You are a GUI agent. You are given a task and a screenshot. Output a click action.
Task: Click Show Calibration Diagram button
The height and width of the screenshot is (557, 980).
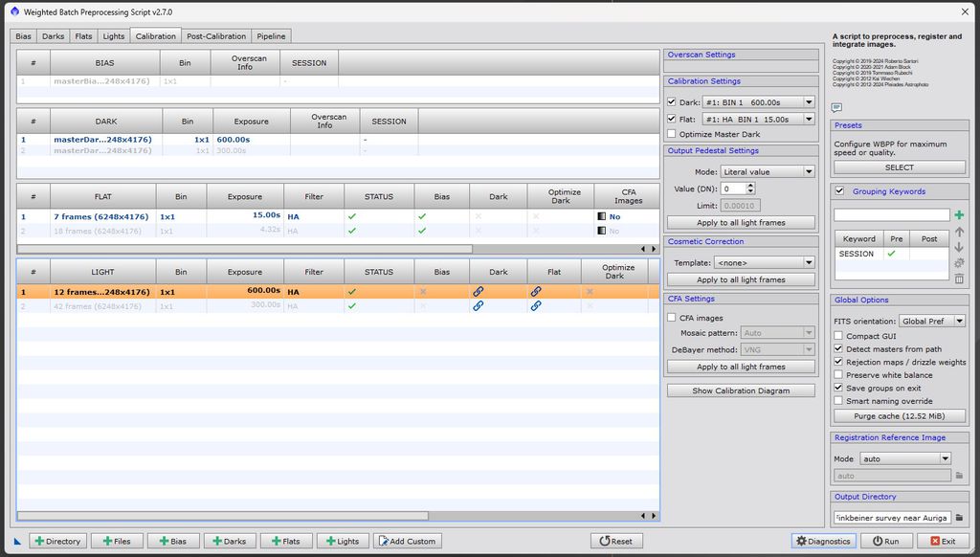click(x=741, y=390)
